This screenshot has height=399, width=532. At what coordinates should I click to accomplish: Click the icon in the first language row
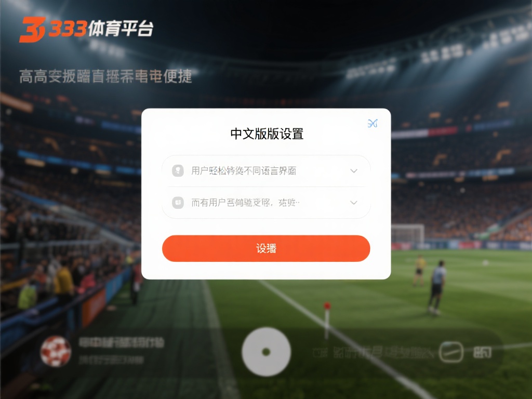[178, 170]
